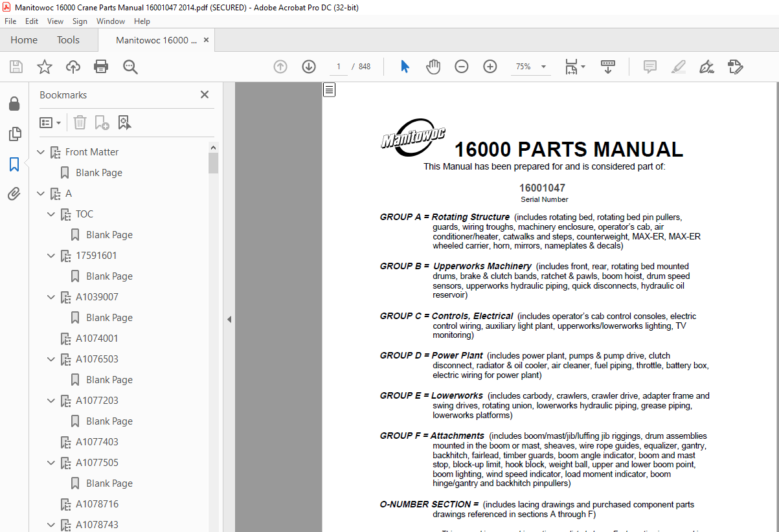Open the Help menu
Image resolution: width=779 pixels, height=532 pixels.
point(142,21)
